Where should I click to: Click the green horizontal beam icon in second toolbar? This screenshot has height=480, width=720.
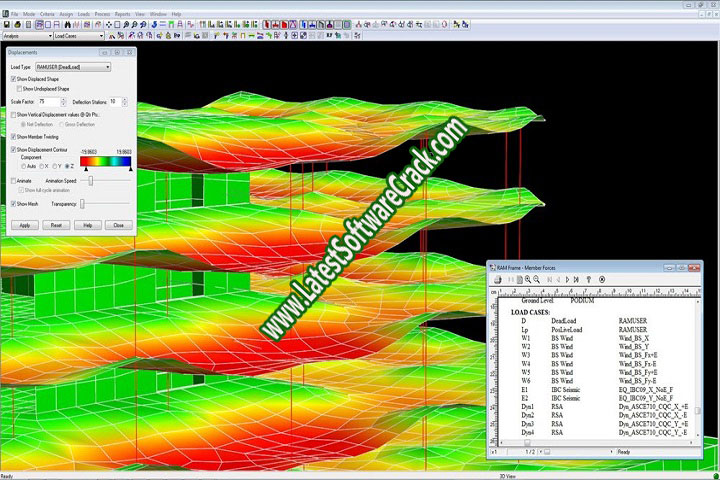pos(252,36)
